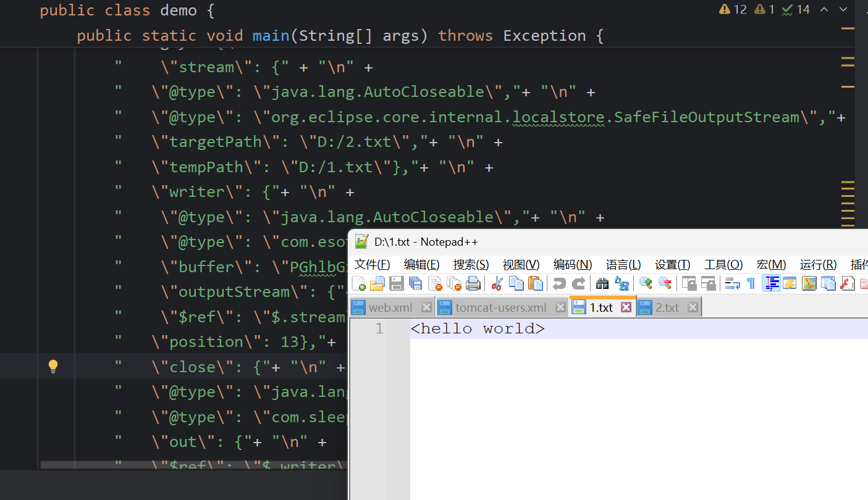
Task: Close the 1.txt tab
Action: tap(626, 307)
